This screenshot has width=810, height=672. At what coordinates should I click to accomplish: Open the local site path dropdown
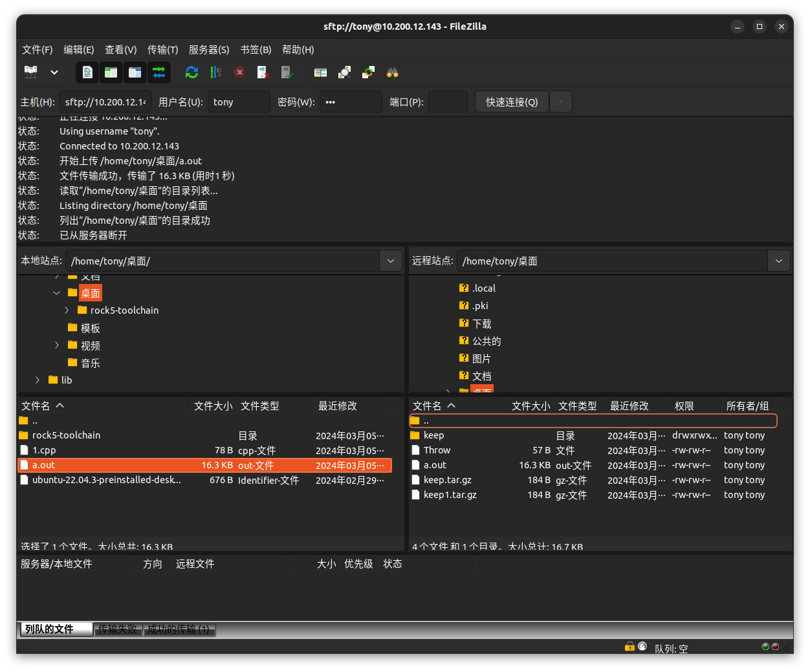(x=391, y=261)
